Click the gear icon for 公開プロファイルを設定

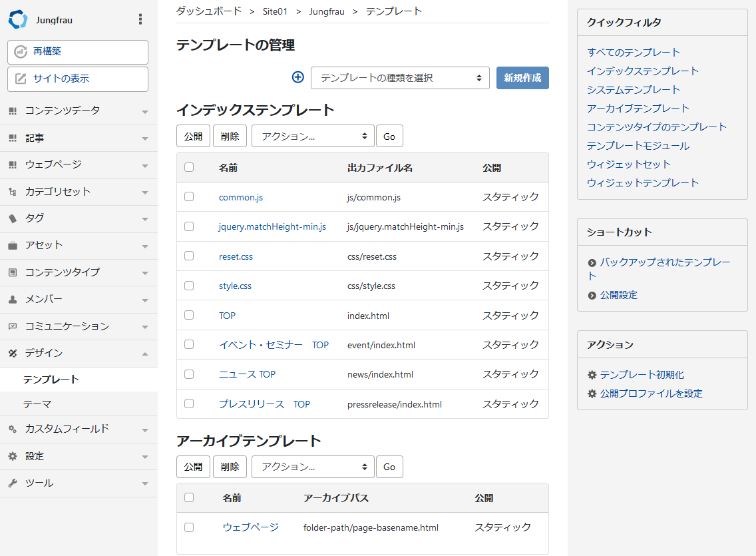(x=592, y=394)
